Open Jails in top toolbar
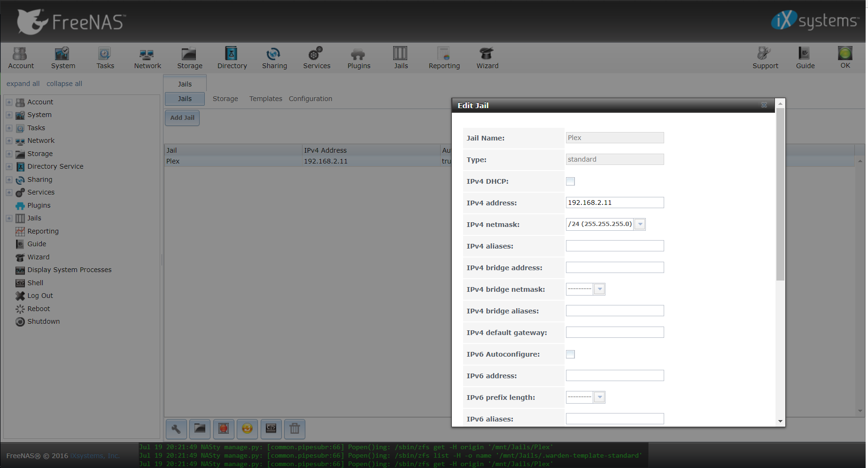Screen dimensions: 868x468 (401, 58)
